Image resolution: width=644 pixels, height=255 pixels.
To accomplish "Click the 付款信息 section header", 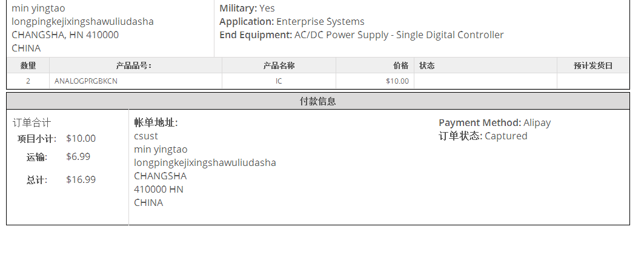I will tap(318, 101).
